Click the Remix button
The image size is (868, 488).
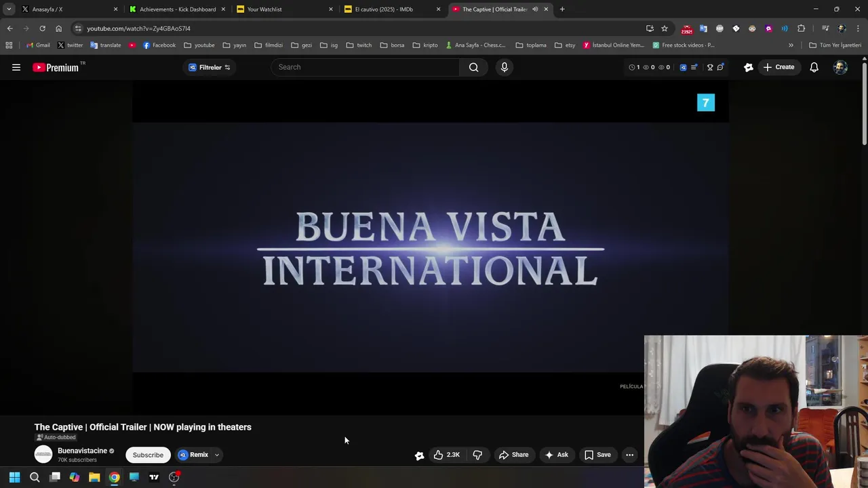point(193,455)
